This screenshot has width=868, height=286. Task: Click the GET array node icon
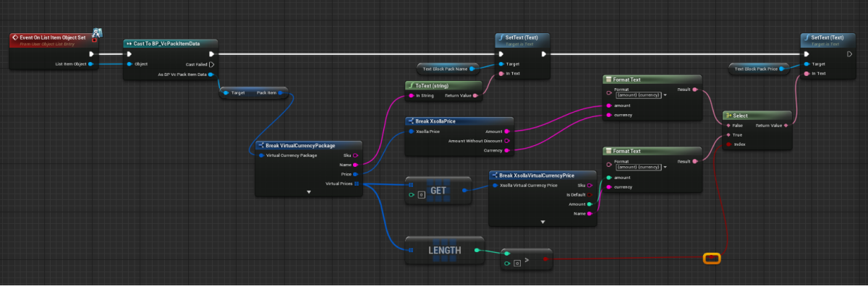[438, 190]
